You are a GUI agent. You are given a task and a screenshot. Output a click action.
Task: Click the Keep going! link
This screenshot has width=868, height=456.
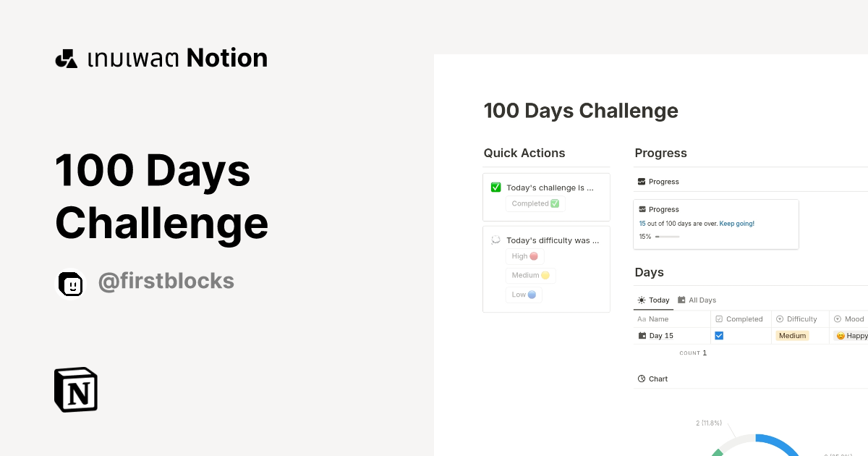(736, 223)
